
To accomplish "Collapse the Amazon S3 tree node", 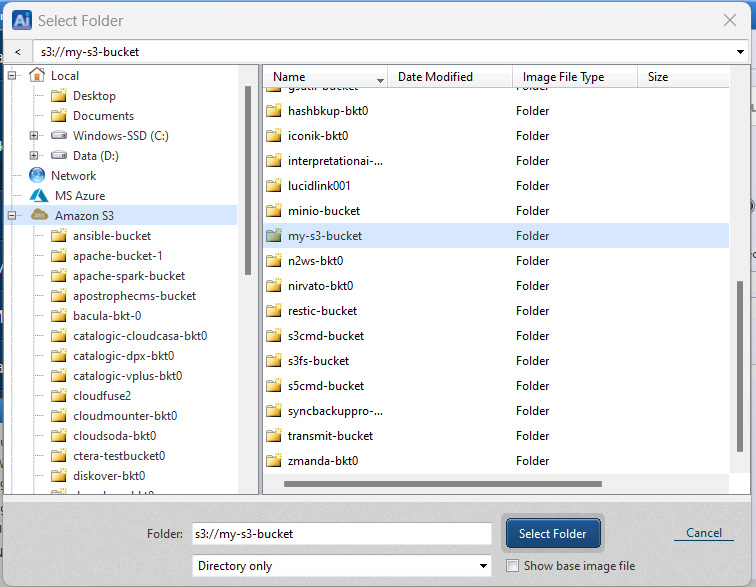I will (13, 216).
